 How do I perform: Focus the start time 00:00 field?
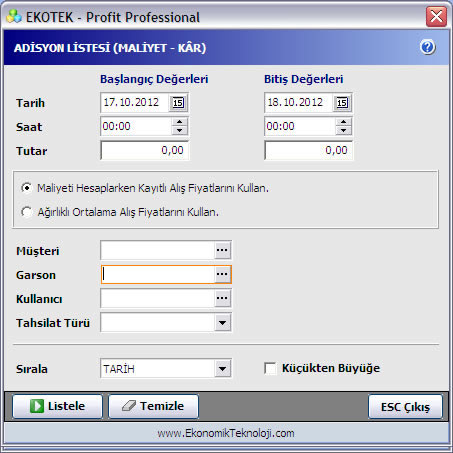[x=136, y=126]
